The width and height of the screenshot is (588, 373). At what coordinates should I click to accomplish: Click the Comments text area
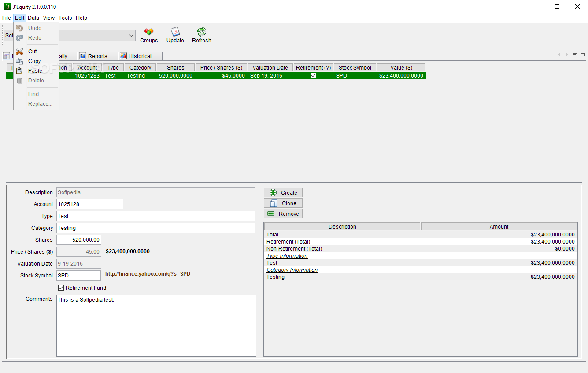156,326
